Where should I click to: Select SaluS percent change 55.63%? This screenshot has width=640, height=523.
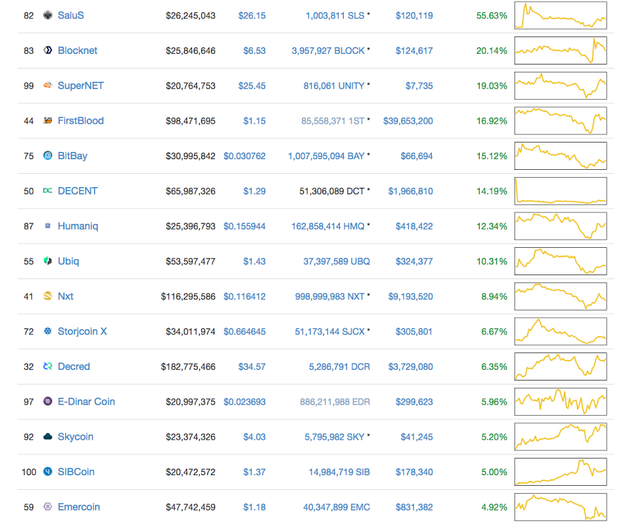tap(492, 16)
